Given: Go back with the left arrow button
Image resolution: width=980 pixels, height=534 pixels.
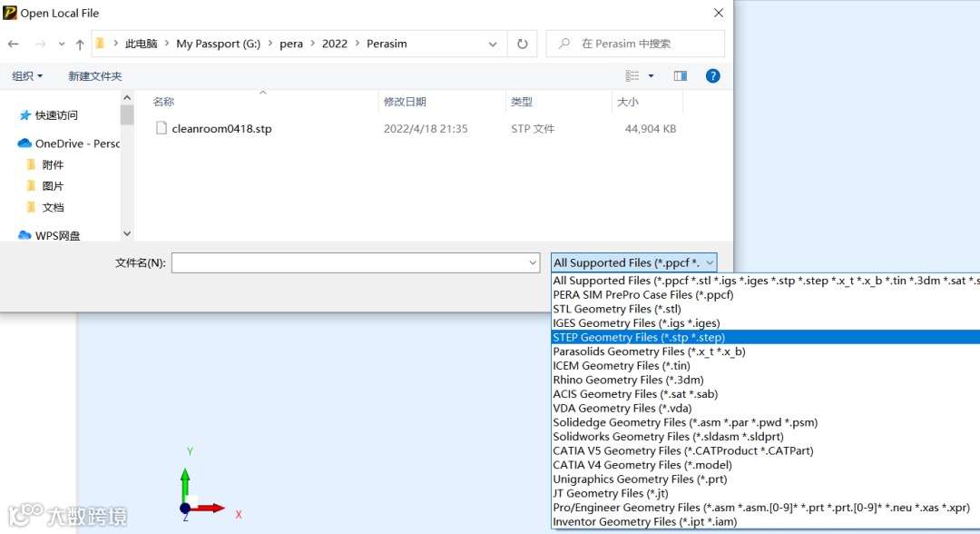Looking at the screenshot, I should [13, 44].
